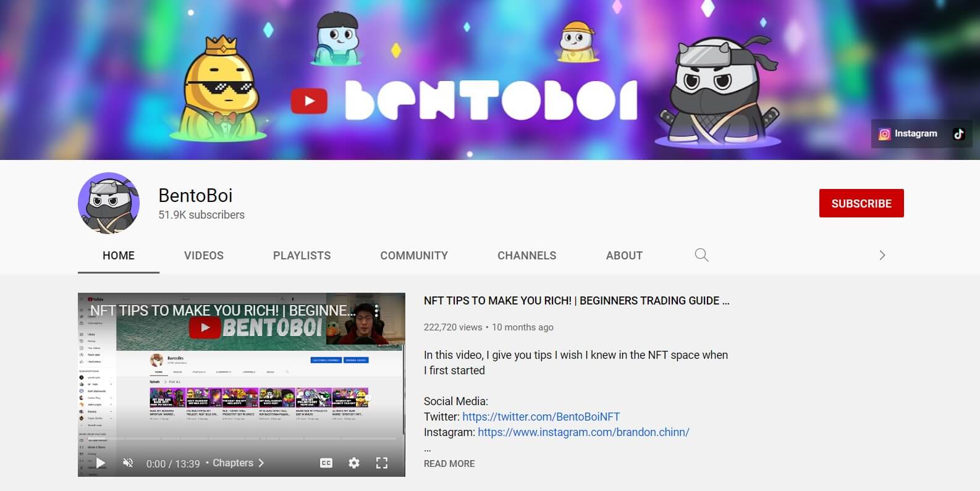Open the TikTok icon in the banner
Screen dimensions: 980x491
pyautogui.click(x=959, y=133)
